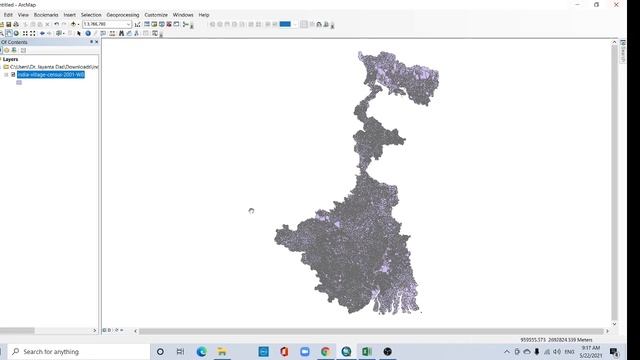Screen dimensions: 640x360
Task: Click the Save map document icon
Action: click(x=9, y=24)
